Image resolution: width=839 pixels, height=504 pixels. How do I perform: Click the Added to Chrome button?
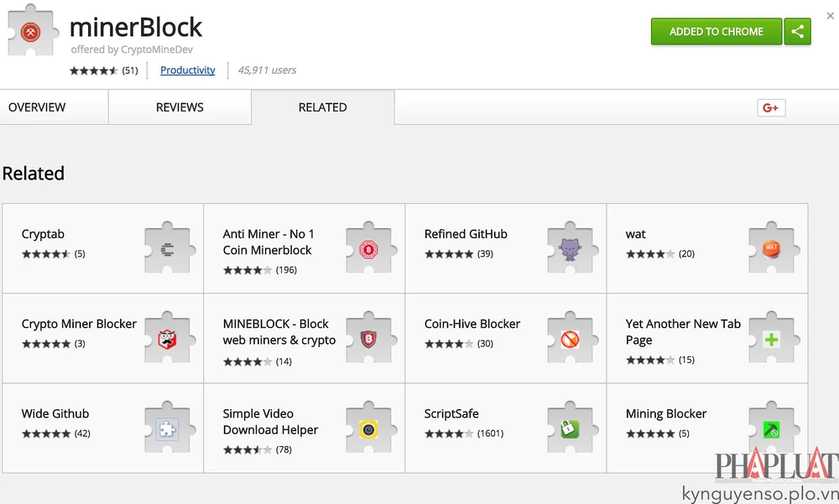(x=716, y=32)
